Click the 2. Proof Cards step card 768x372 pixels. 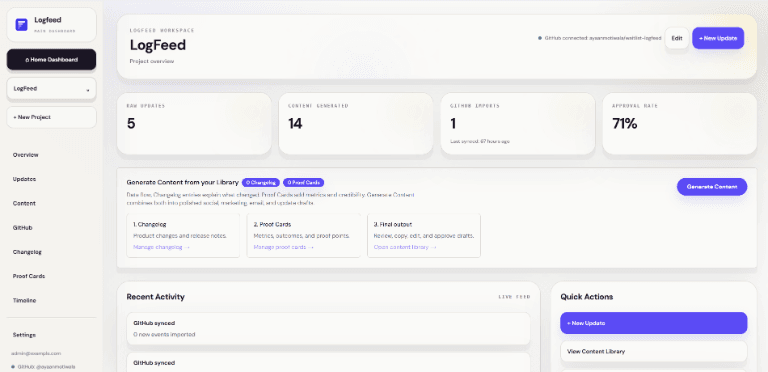[x=304, y=235]
